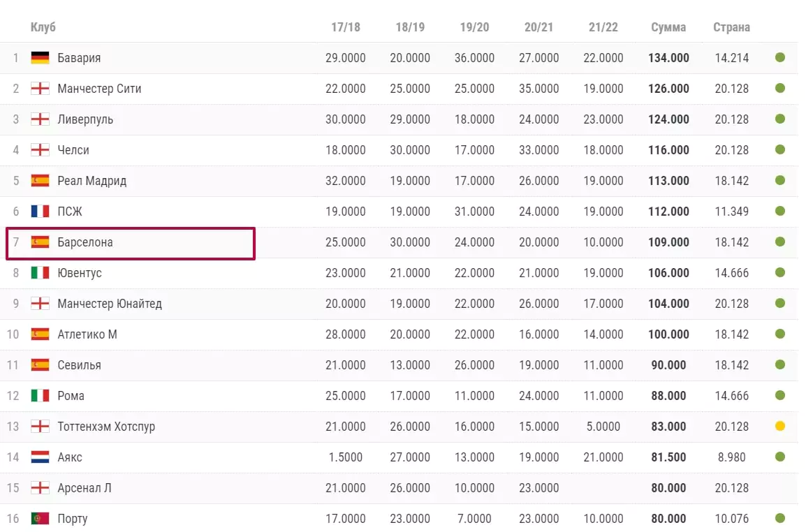Open the Бавария club link
Screen dimensions: 806x532
click(x=79, y=57)
